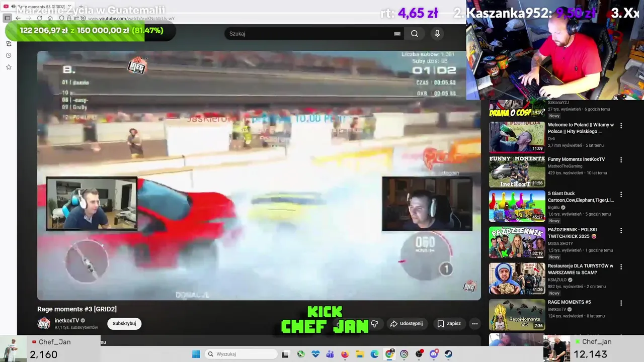The height and width of the screenshot is (362, 644).
Task: Open OBS Studio from the taskbar
Action: 419,354
